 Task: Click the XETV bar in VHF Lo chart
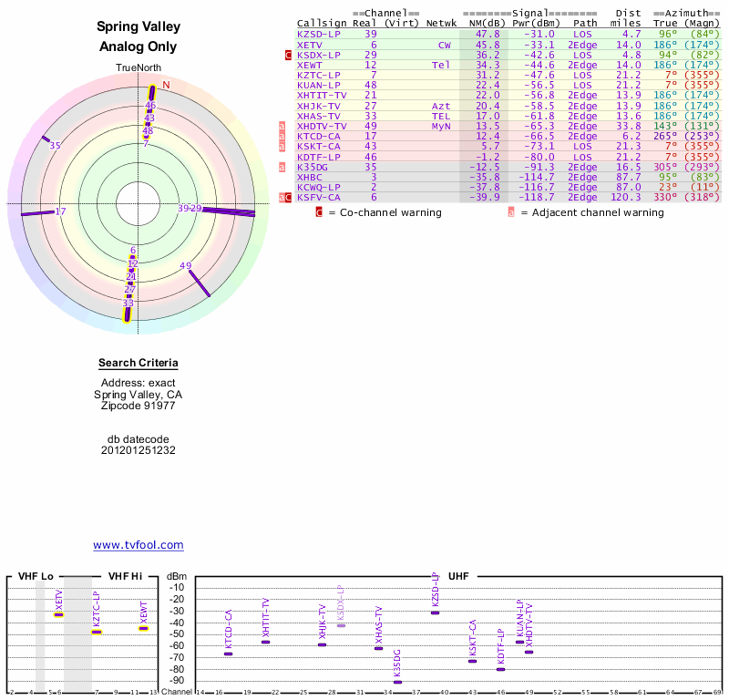[59, 614]
